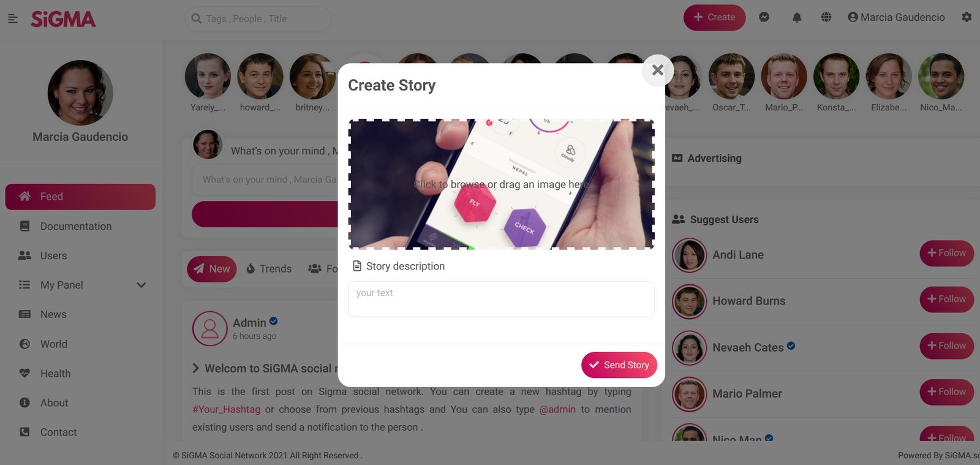Follow Andi Lane

tap(946, 253)
